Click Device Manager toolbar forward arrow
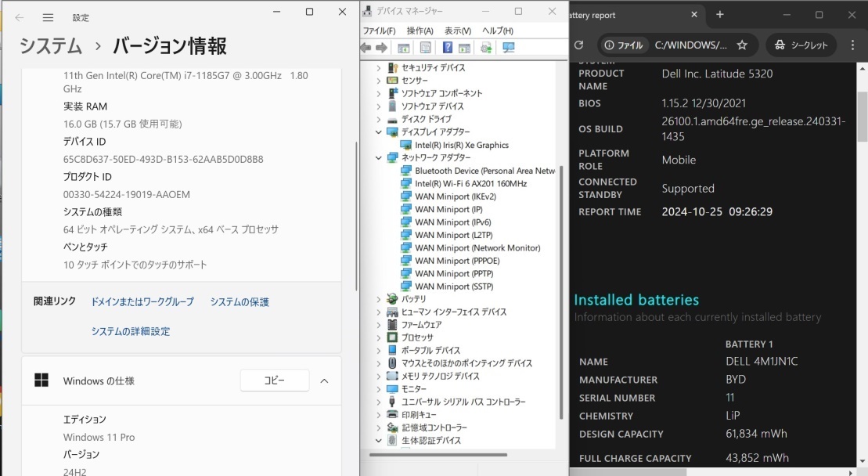 point(381,49)
